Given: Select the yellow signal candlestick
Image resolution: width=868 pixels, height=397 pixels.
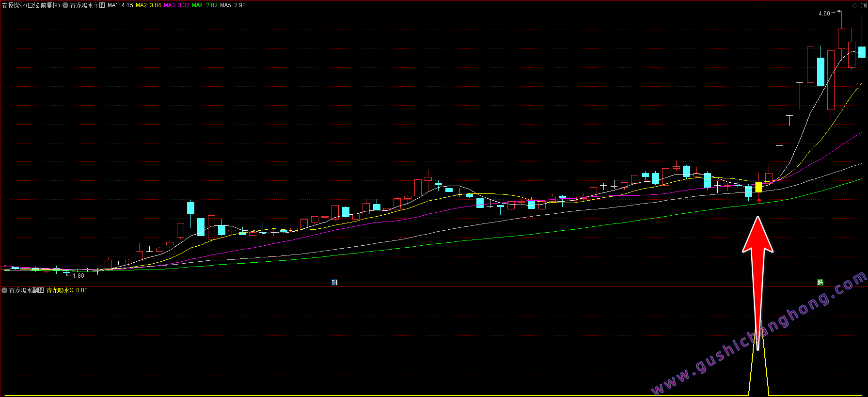Looking at the screenshot, I should pos(758,187).
